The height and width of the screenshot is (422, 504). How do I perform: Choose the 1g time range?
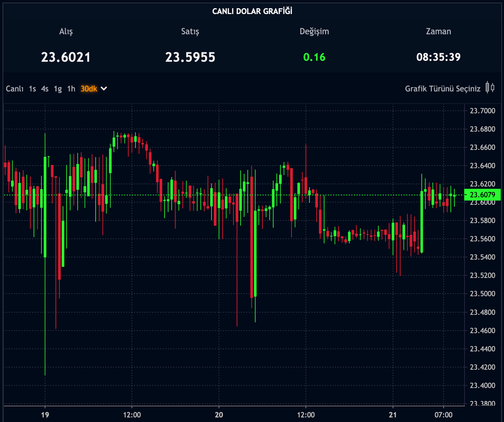(x=58, y=89)
